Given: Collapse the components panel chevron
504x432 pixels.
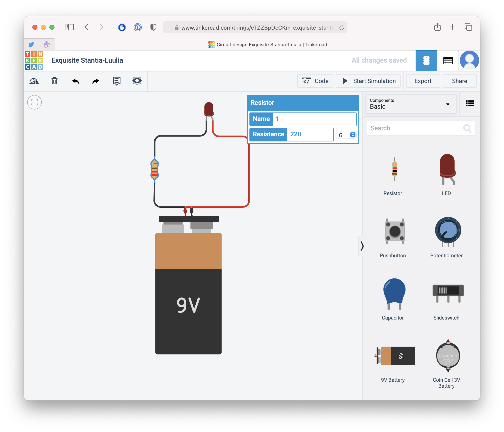Looking at the screenshot, I should point(362,246).
